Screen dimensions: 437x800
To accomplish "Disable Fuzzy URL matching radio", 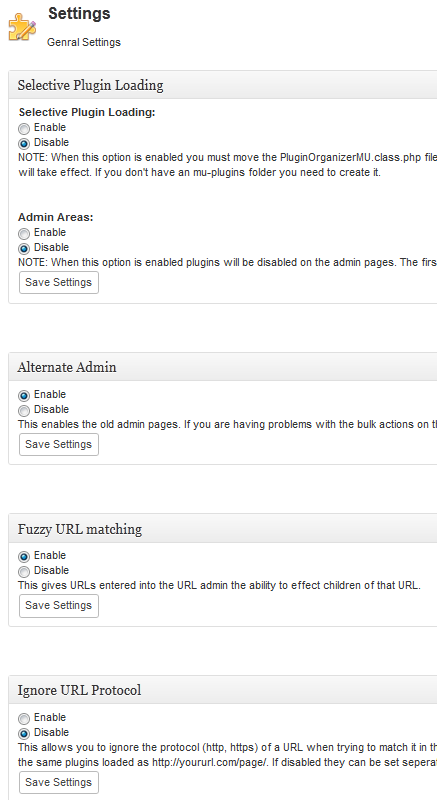I will pos(24,571).
